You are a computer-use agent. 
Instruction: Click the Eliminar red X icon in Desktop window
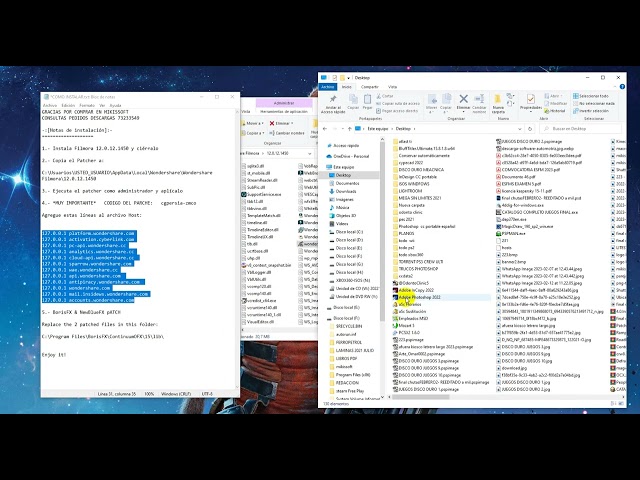pos(463,99)
